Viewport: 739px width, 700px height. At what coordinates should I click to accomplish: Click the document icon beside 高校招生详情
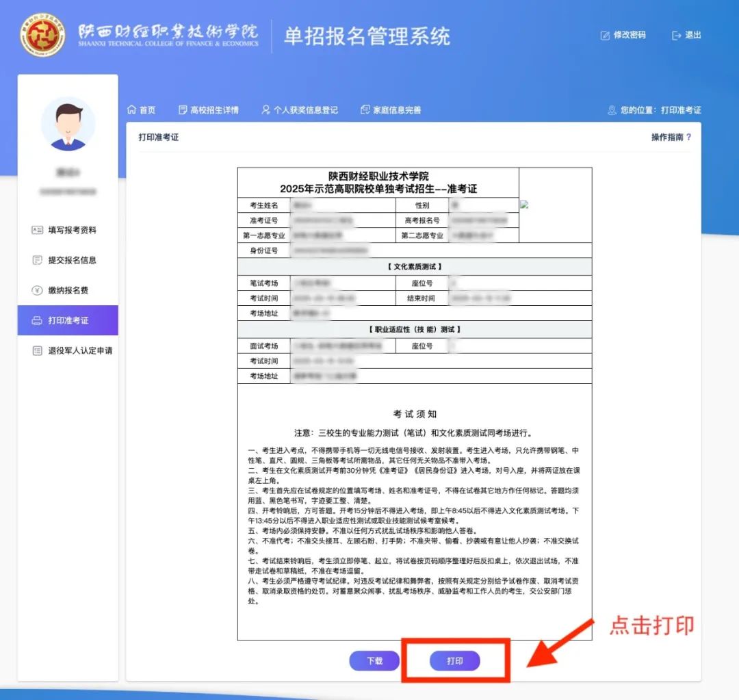tap(183, 110)
